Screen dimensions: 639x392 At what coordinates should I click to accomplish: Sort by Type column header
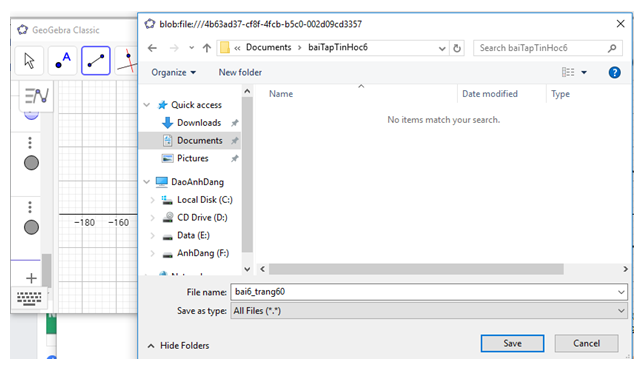560,94
